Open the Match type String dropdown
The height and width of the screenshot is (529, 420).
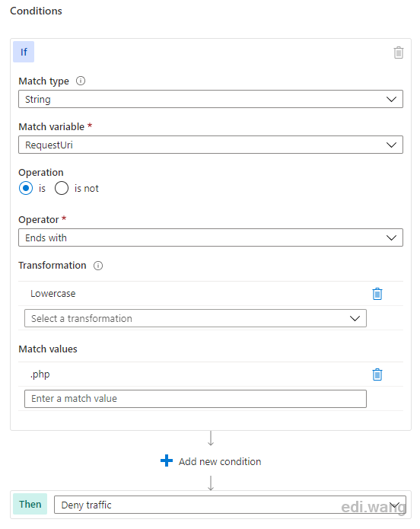[x=211, y=99]
